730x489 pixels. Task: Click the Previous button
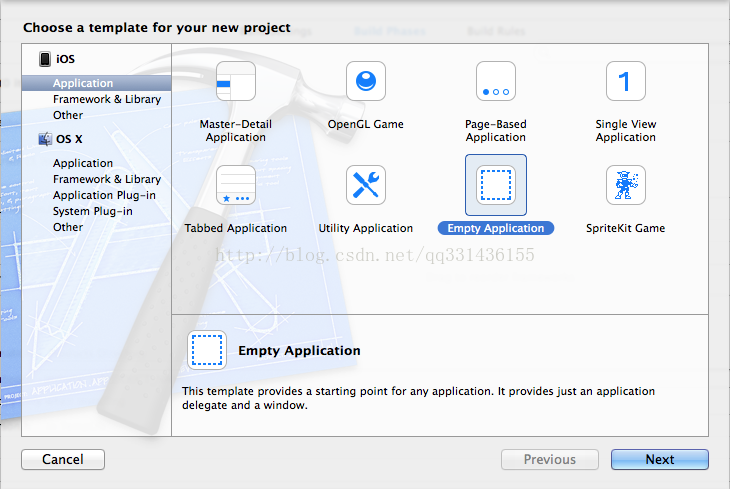coord(550,459)
